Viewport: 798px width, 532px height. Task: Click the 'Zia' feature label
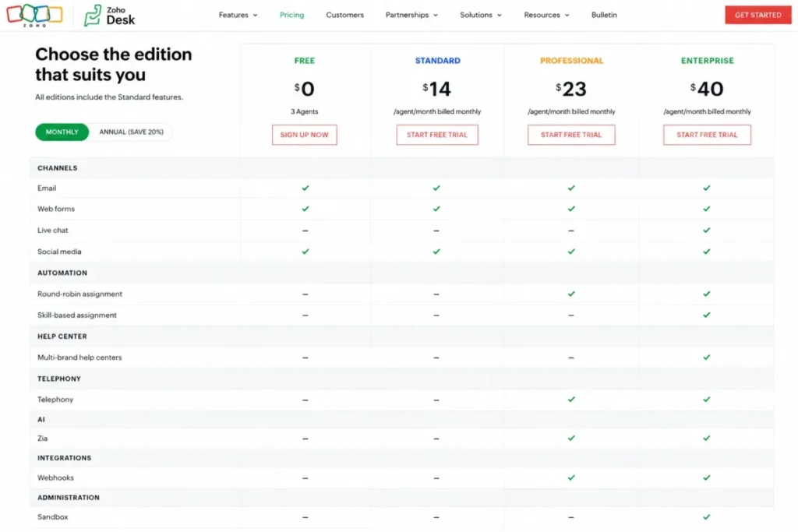click(42, 439)
